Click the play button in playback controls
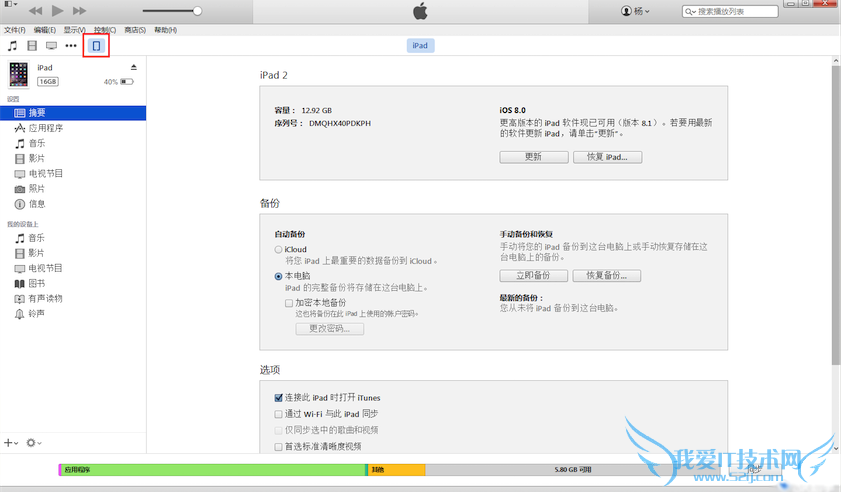 57,10
